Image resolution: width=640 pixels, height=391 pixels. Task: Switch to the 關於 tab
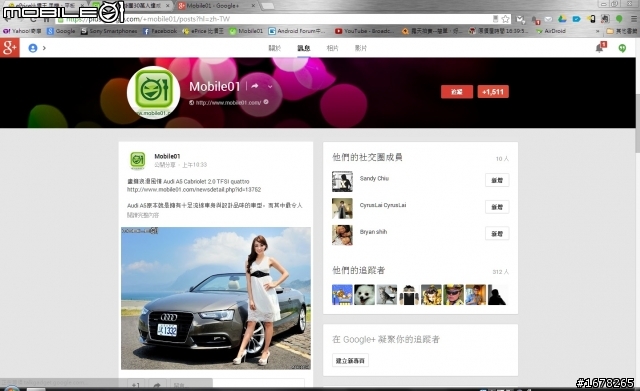[275, 48]
